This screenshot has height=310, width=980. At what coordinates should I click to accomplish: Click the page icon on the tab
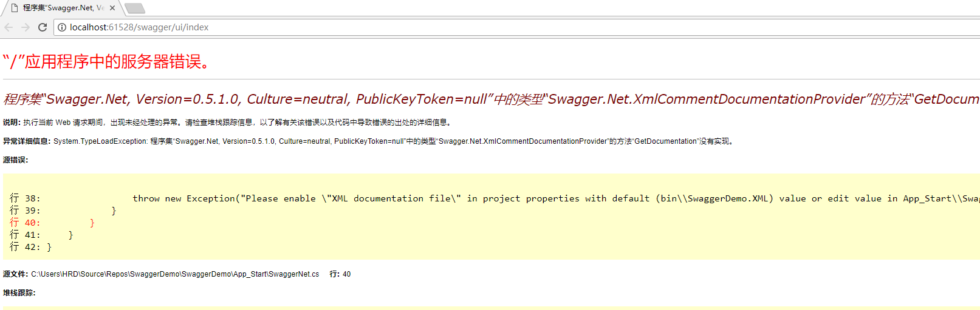click(x=15, y=8)
